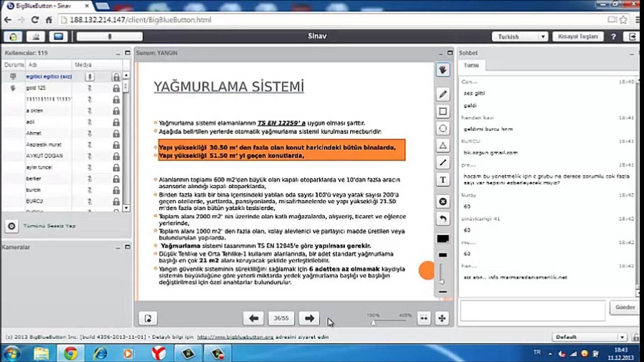Open the black drawing color picker
This screenshot has width=644, height=362.
(443, 239)
